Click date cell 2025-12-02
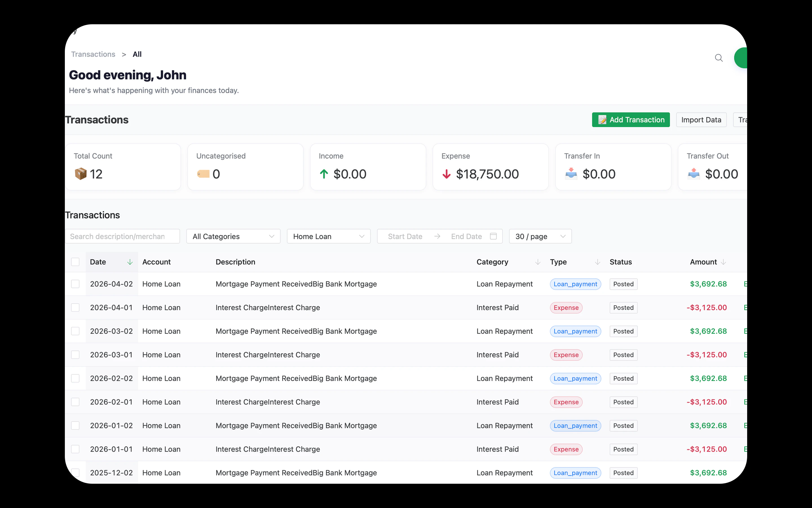 pyautogui.click(x=111, y=473)
